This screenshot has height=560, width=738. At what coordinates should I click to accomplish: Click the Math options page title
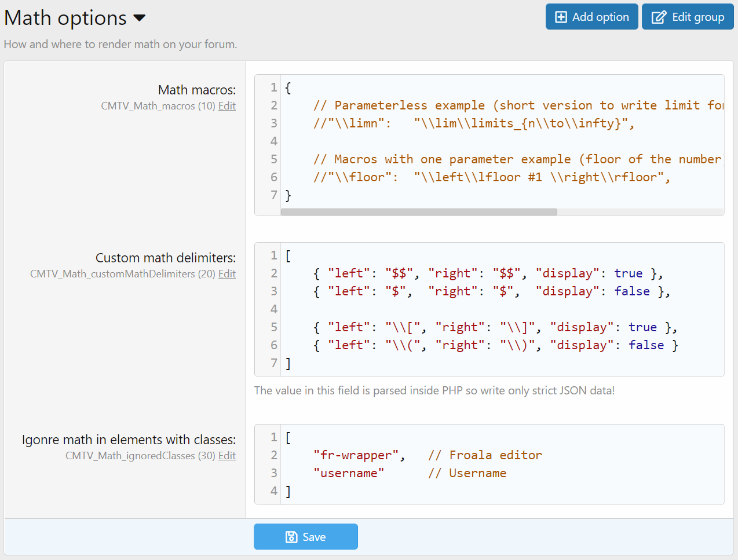[65, 18]
